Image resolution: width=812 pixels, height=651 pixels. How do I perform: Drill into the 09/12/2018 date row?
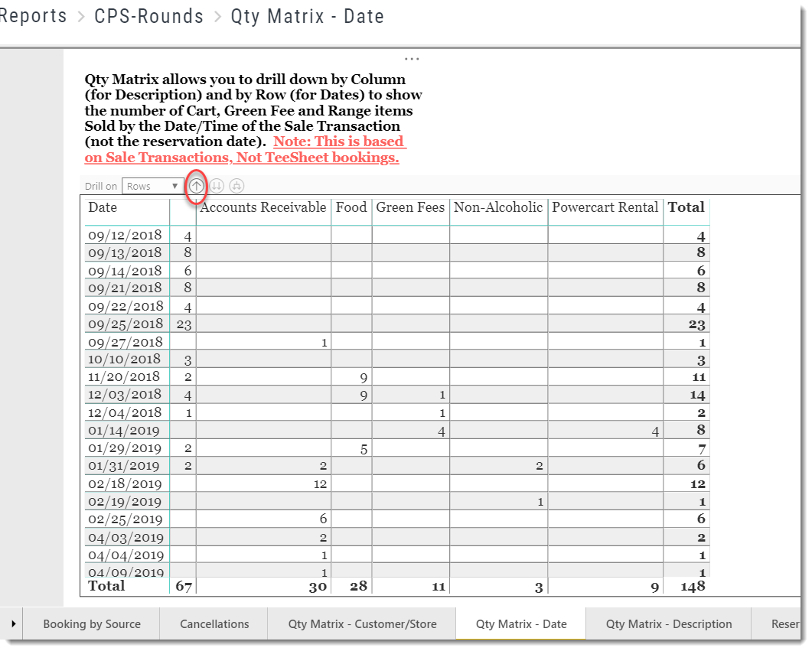click(x=126, y=235)
